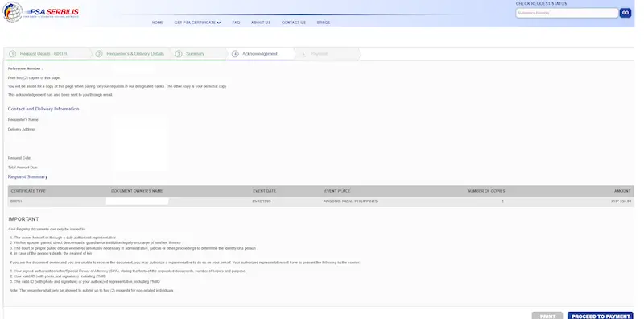Screen dimensions: 644x319
Task: Click the Certificate Type column header
Action: (28, 191)
